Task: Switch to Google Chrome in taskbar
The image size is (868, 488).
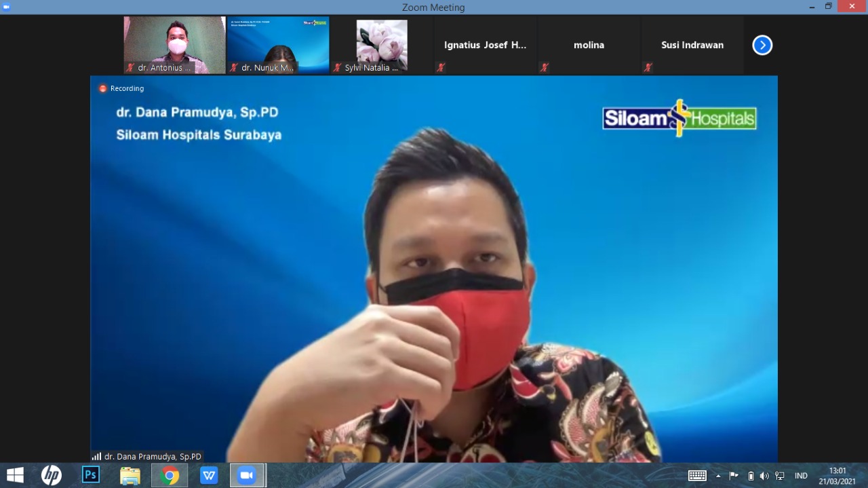Action: [x=170, y=475]
